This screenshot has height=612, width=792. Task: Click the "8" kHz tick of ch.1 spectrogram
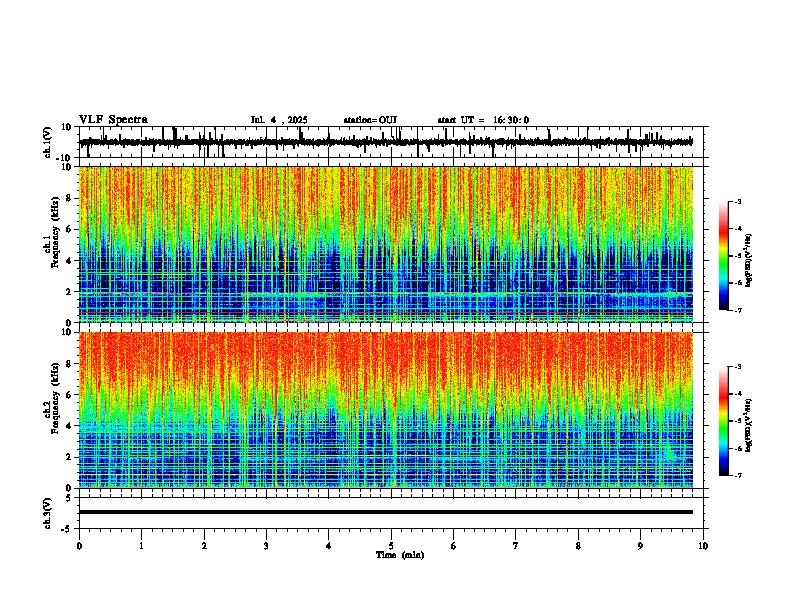click(70, 198)
